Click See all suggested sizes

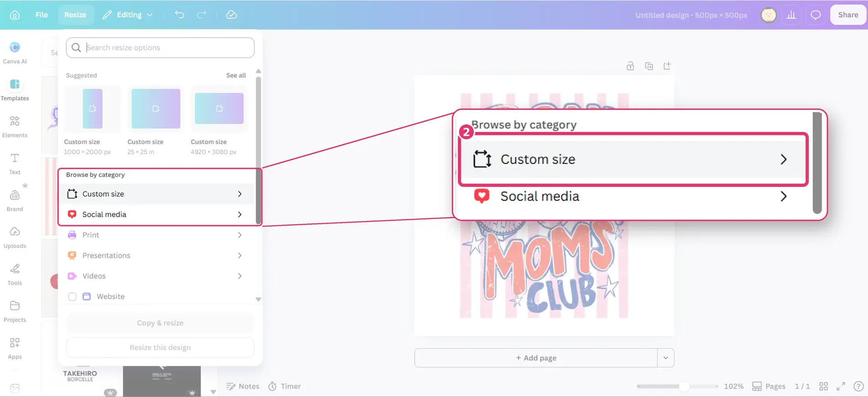pyautogui.click(x=236, y=75)
